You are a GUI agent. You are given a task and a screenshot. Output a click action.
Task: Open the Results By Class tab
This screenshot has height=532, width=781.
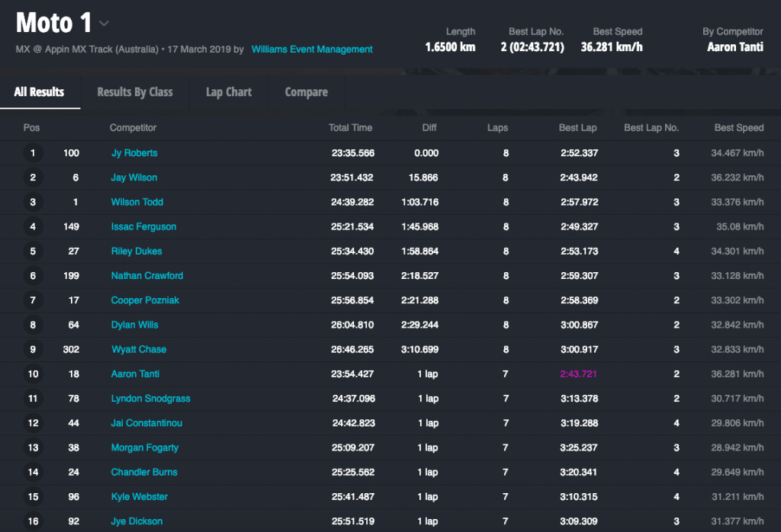135,92
